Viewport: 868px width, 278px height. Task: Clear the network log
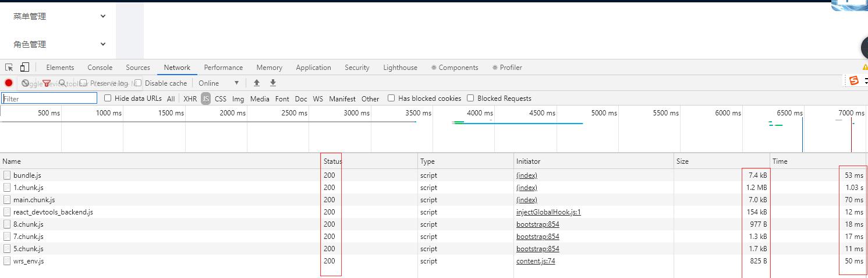[25, 83]
